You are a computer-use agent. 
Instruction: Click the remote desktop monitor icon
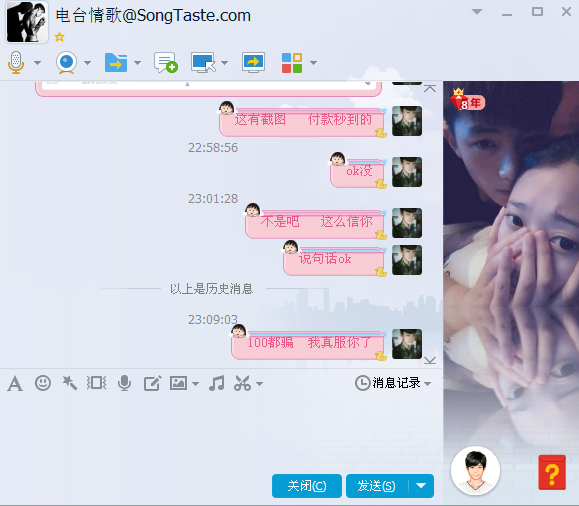click(203, 62)
